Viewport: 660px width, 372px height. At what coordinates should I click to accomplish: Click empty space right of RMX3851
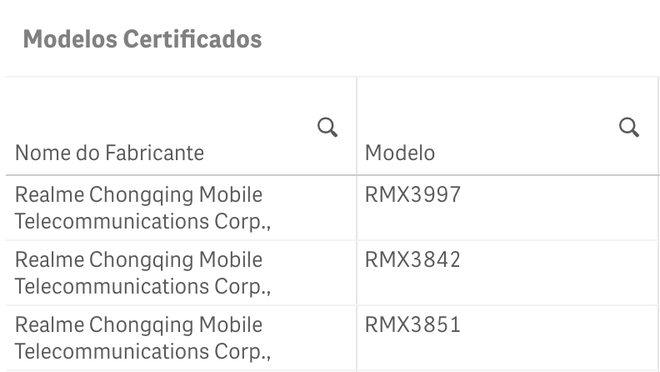click(x=560, y=338)
